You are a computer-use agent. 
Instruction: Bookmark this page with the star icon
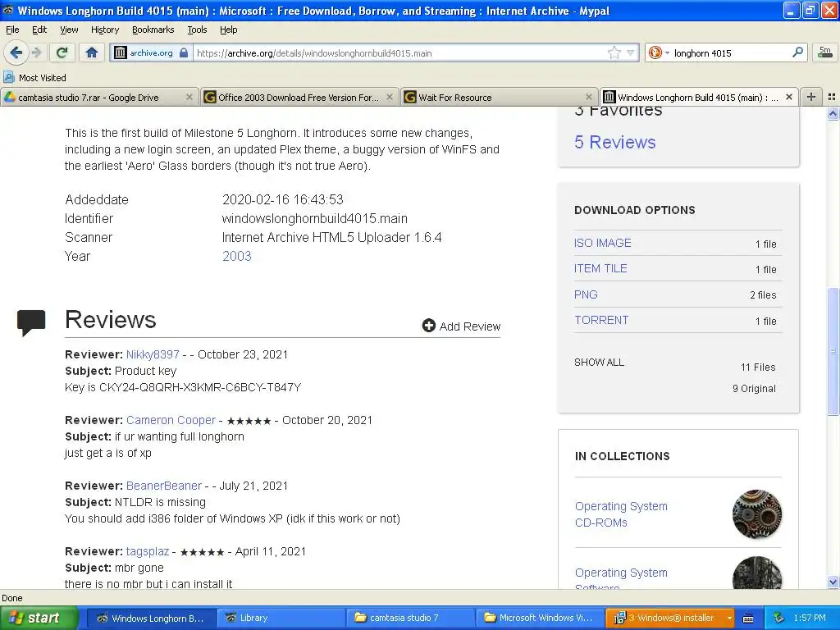click(614, 52)
